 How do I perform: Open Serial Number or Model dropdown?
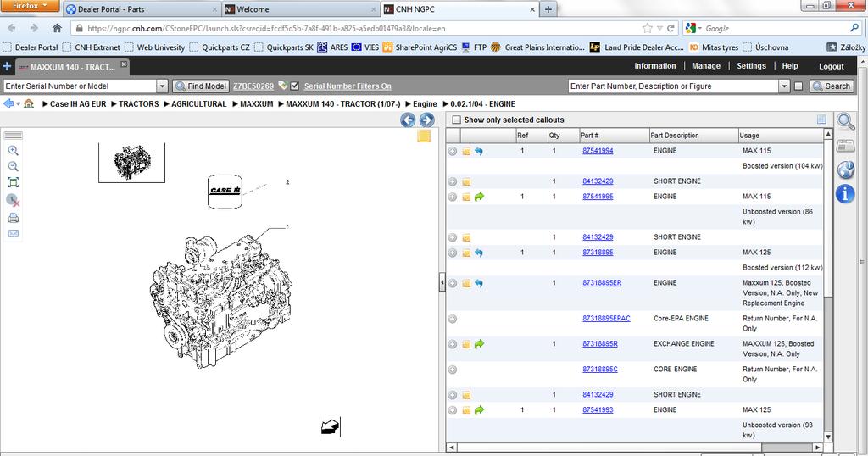click(162, 86)
